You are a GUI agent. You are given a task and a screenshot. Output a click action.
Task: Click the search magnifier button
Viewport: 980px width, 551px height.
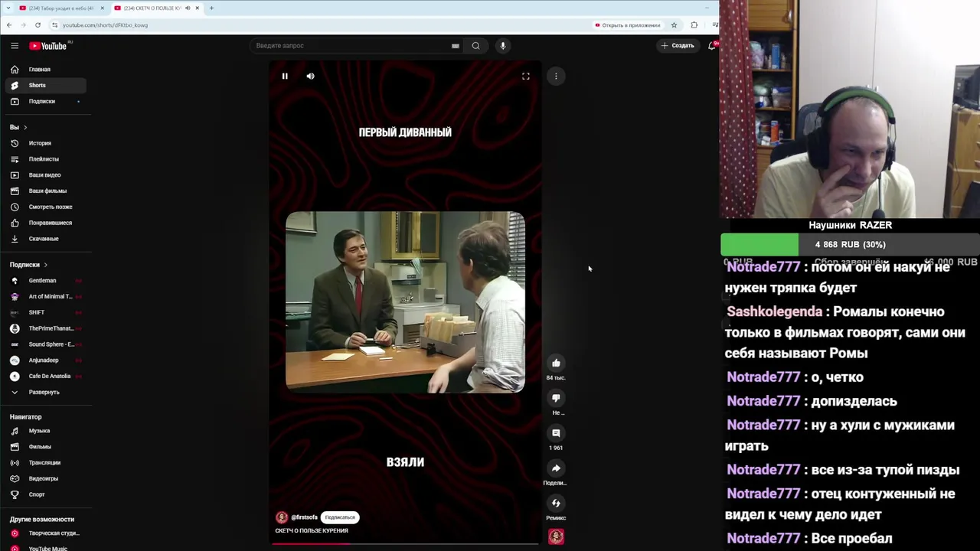(475, 46)
